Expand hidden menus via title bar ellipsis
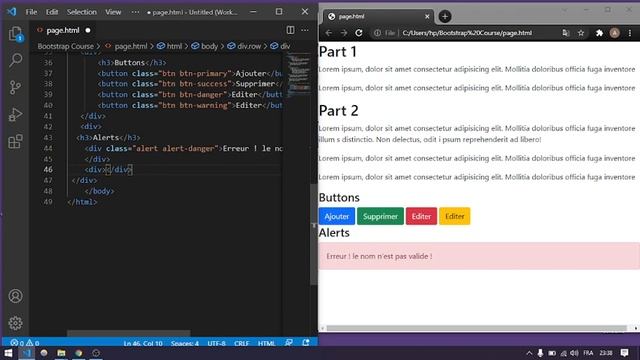This screenshot has width=640, height=360. pyautogui.click(x=135, y=12)
